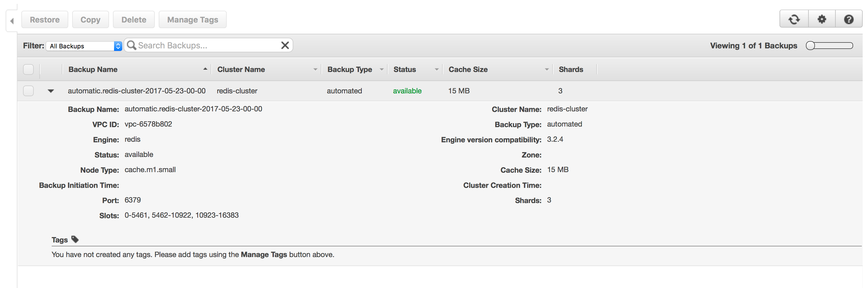
Task: Click the Delete button
Action: [x=134, y=20]
